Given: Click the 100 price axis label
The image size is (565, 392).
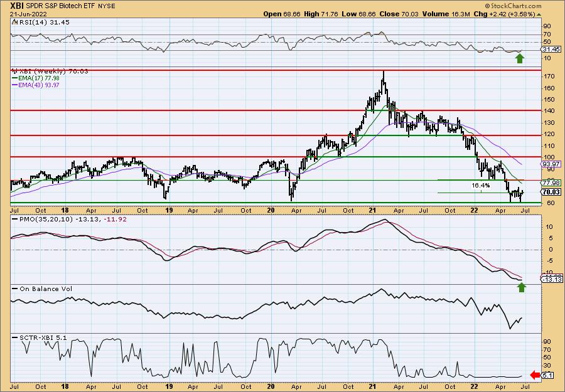Looking at the screenshot, I should tap(549, 157).
